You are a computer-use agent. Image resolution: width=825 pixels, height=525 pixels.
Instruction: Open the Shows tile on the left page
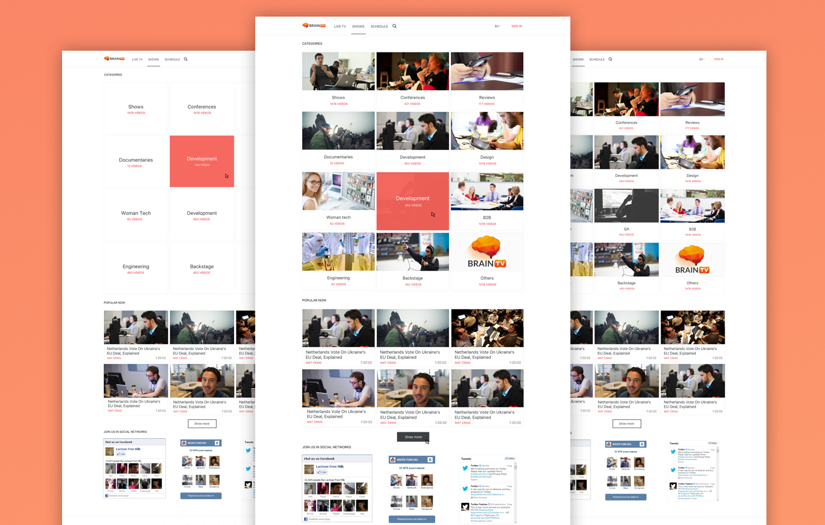tap(136, 108)
